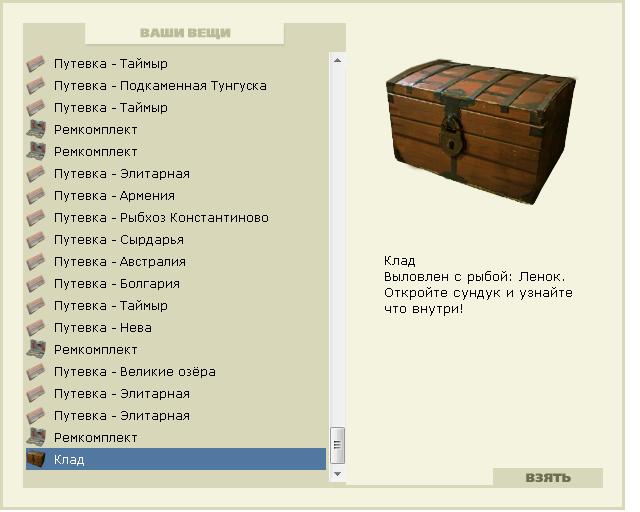640x512 pixels.
Task: Click ticket icon next to Путевка - Болгария
Action: (x=36, y=284)
